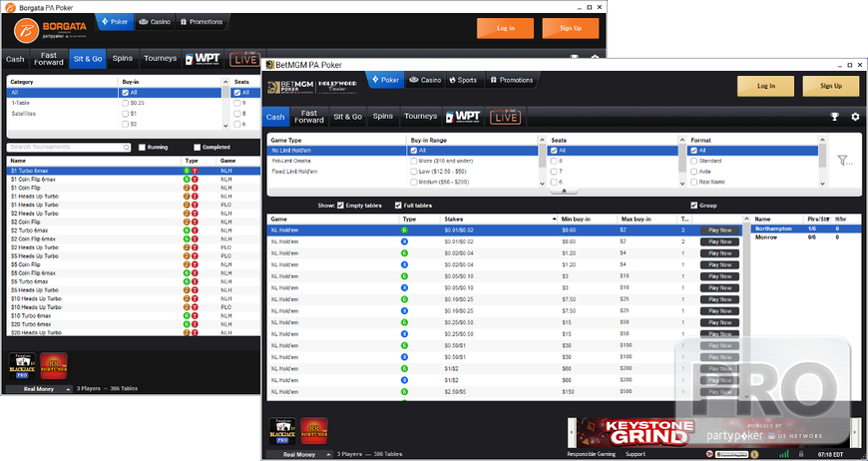This screenshot has height=461, width=868.
Task: Open Real Money dropdown in BetMGM window
Action: pyautogui.click(x=299, y=454)
